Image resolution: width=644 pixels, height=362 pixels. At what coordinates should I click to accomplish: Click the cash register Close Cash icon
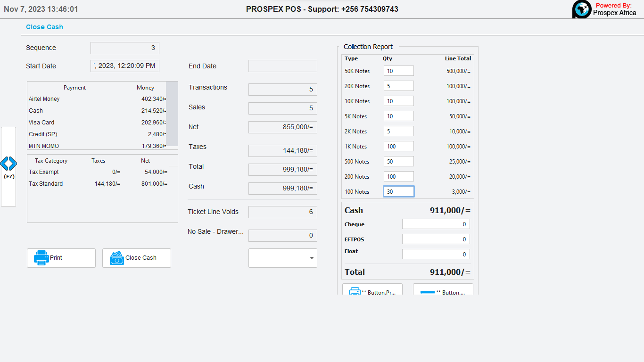(116, 258)
